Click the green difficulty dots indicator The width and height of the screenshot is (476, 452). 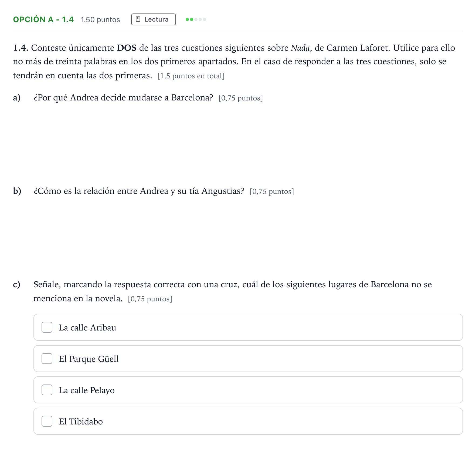tap(196, 19)
